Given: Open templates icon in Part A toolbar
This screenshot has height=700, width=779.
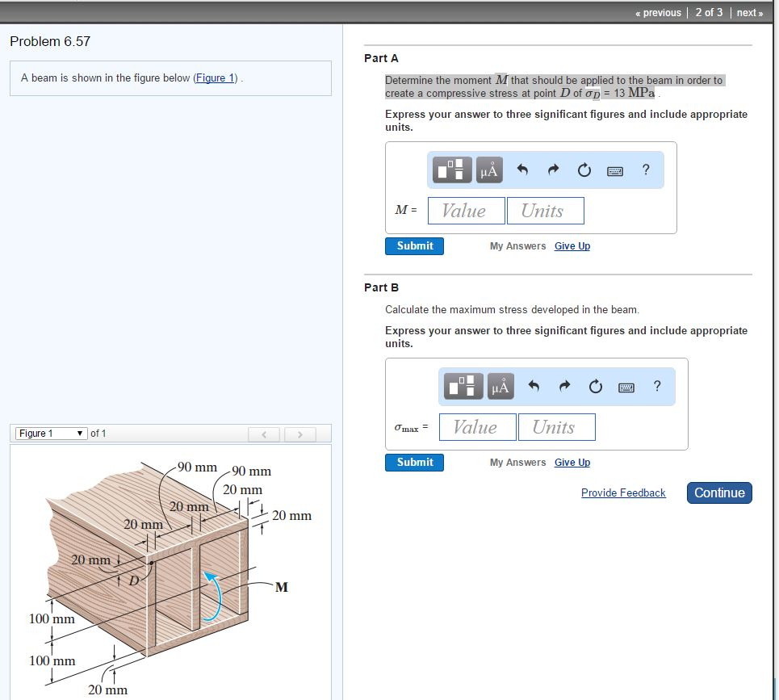Looking at the screenshot, I should pos(452,170).
